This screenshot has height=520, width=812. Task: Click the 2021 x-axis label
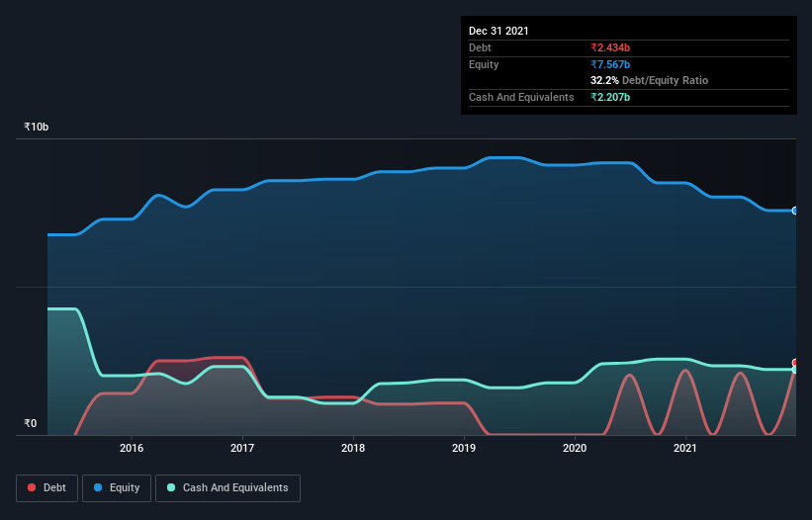point(685,448)
